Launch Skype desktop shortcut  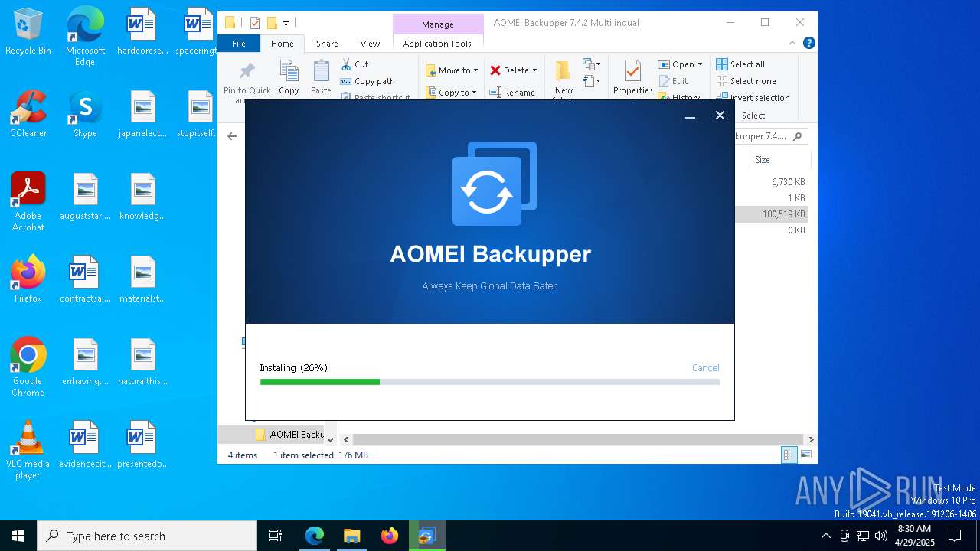(85, 115)
